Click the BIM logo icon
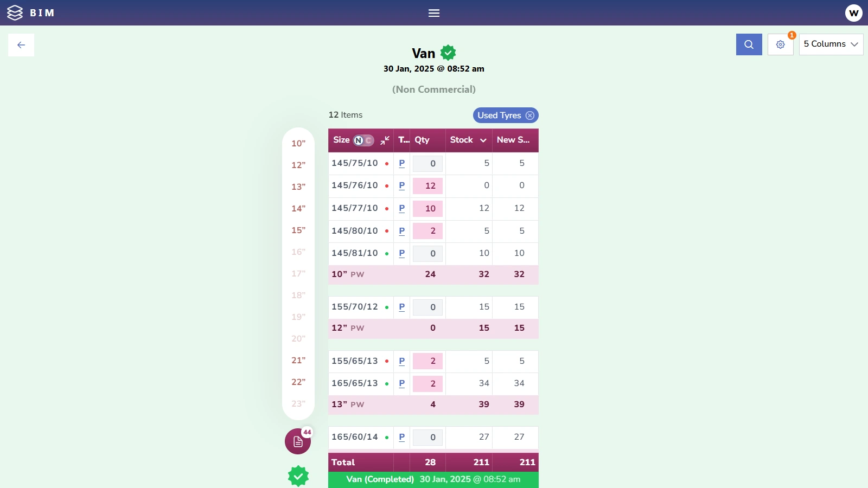 click(x=15, y=13)
